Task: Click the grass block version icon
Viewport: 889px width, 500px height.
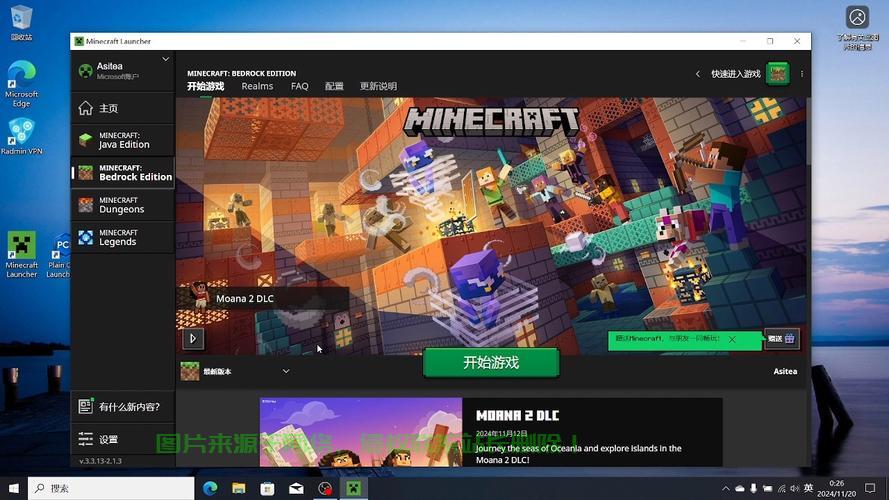Action: click(190, 371)
